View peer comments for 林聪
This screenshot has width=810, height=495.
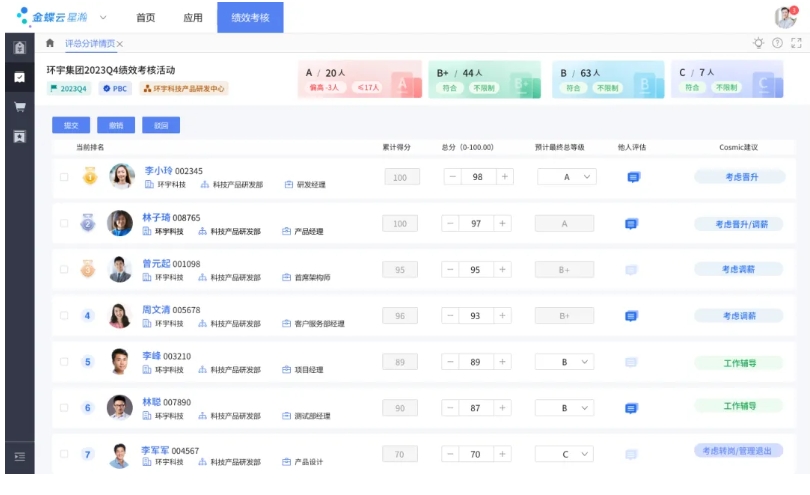click(631, 408)
